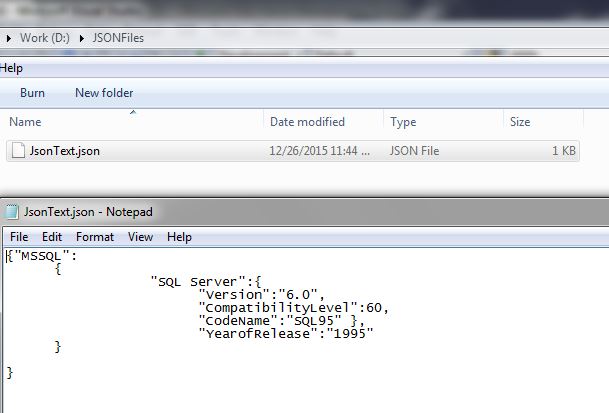This screenshot has height=413, width=609.
Task: Sort files by the Date modified column
Action: (x=307, y=122)
